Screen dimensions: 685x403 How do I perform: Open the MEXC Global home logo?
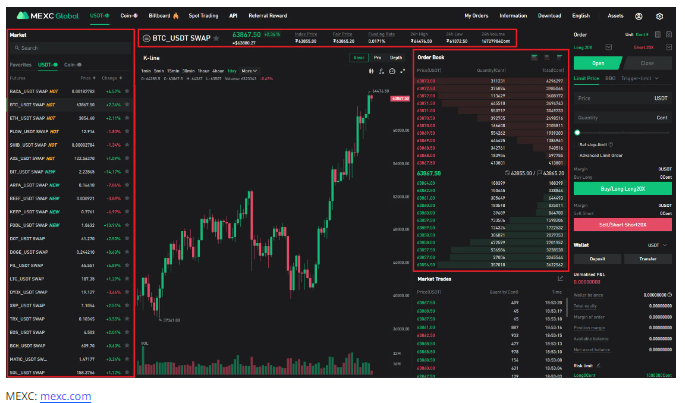point(48,16)
